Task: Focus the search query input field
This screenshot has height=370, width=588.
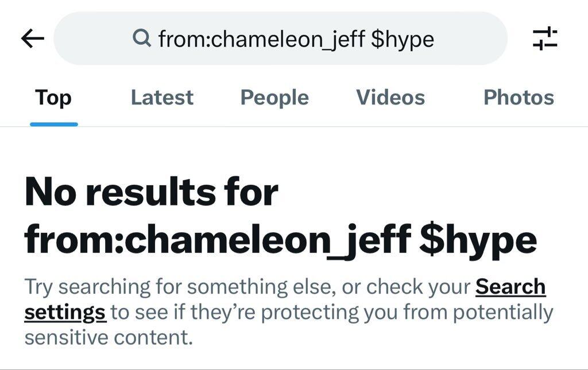Action: pyautogui.click(x=281, y=39)
